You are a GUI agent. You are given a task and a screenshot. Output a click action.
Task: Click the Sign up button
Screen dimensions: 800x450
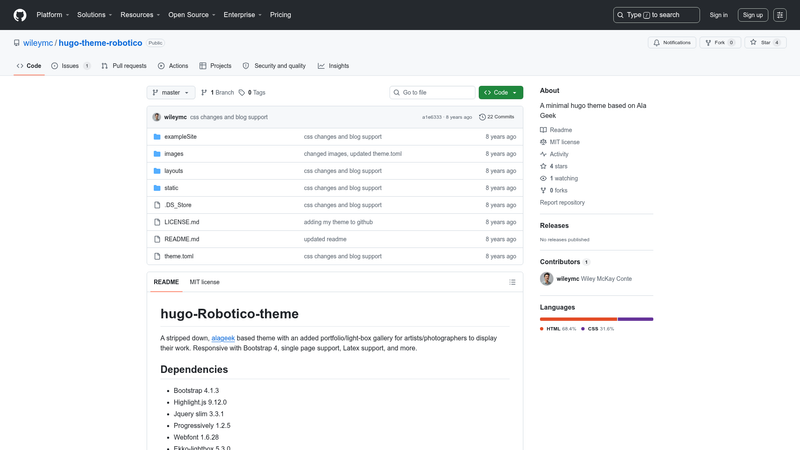[x=753, y=15]
